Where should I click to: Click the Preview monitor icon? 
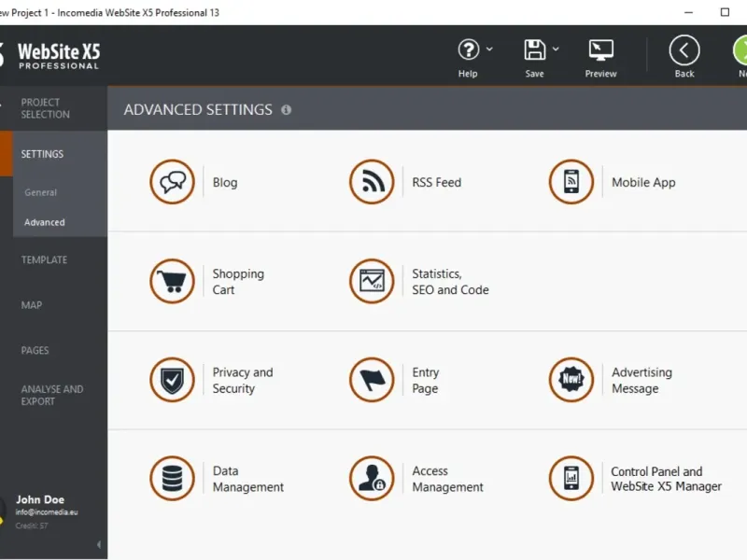pos(600,50)
